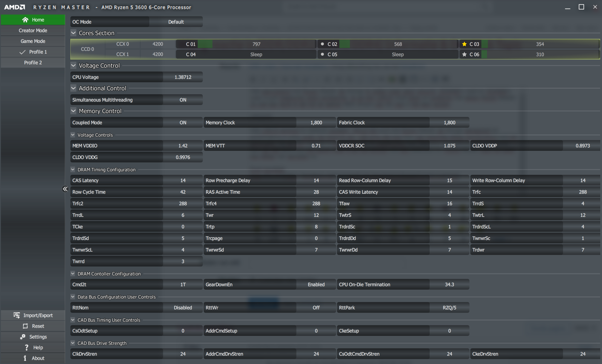Click the dot indicator on core C 05
The width and height of the screenshot is (602, 364).
pyautogui.click(x=322, y=54)
